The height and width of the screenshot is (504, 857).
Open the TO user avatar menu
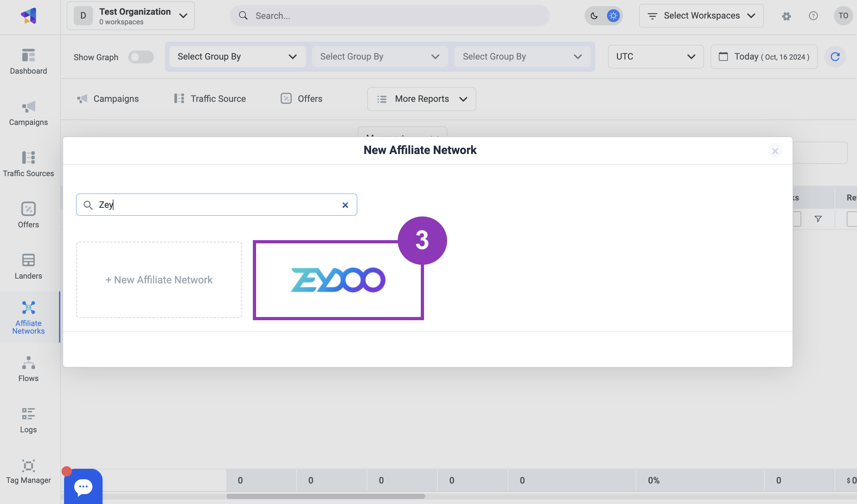point(844,16)
